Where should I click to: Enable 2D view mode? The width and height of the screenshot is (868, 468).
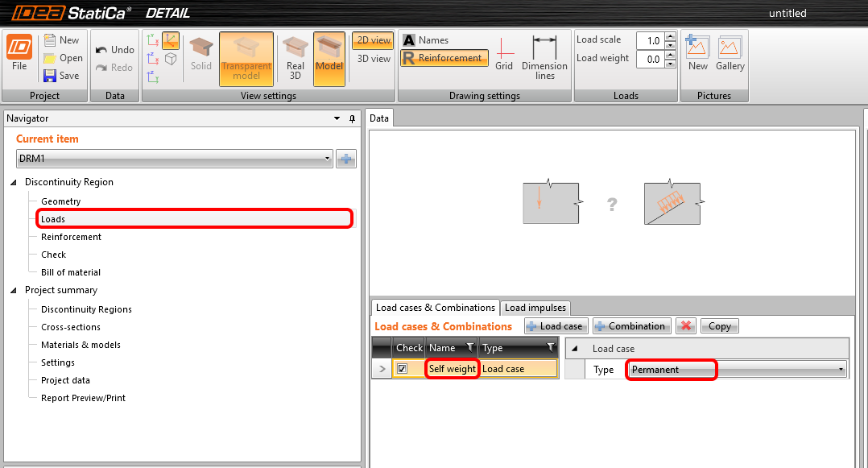(x=373, y=40)
